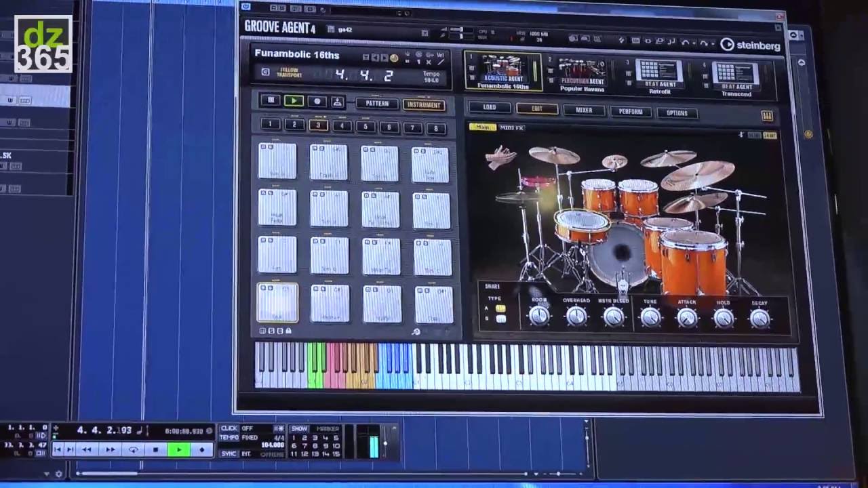Click the ATTACK knob
The height and width of the screenshot is (488, 868).
point(687,318)
